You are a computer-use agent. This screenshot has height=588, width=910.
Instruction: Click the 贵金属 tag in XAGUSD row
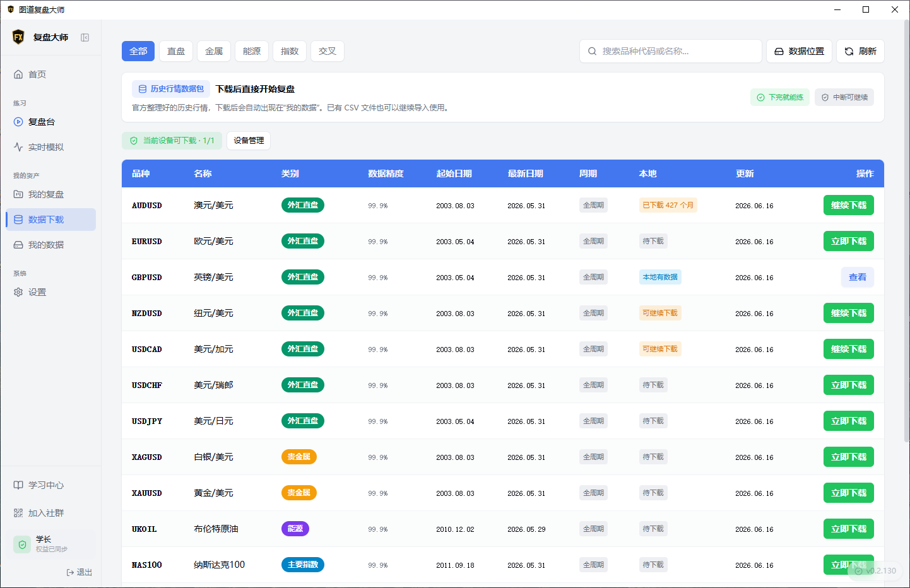[x=299, y=457]
